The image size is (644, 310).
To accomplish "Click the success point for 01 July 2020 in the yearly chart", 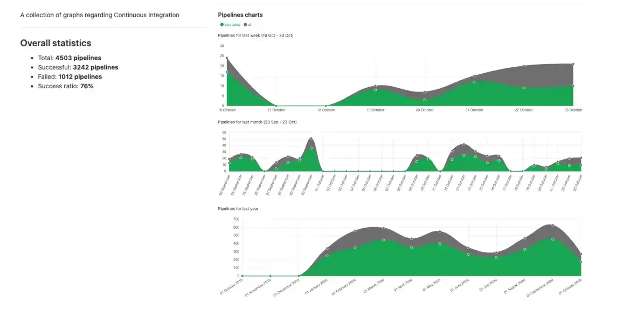I will [x=496, y=257].
